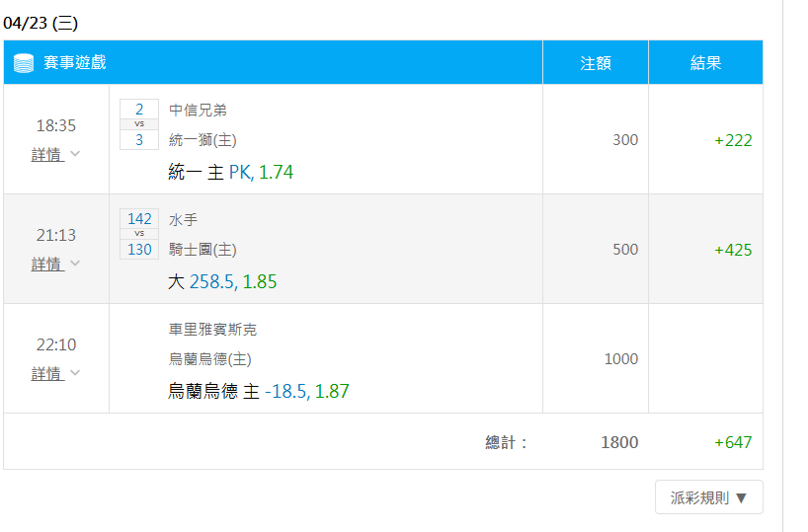Click team name 統一獅(主)
The height and width of the screenshot is (532, 808).
coord(202,140)
